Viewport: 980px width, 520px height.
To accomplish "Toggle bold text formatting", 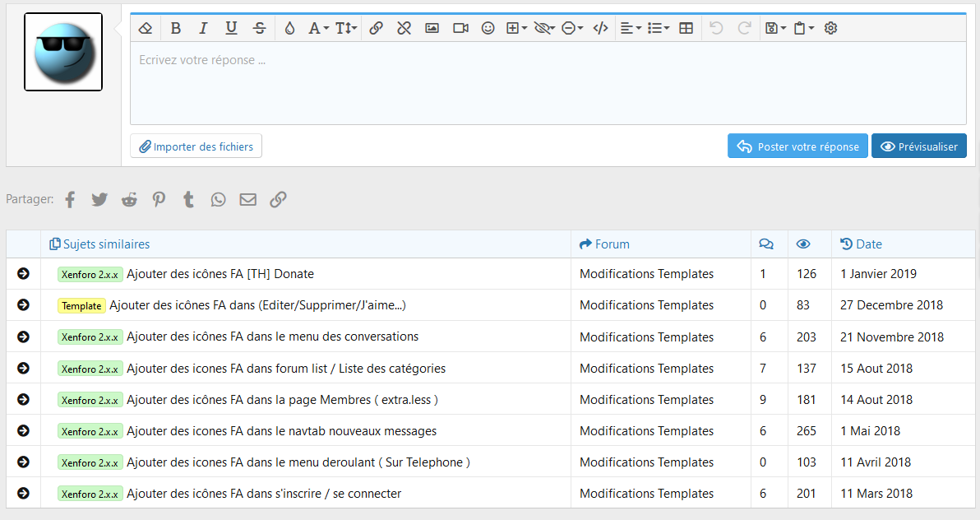I will (176, 28).
